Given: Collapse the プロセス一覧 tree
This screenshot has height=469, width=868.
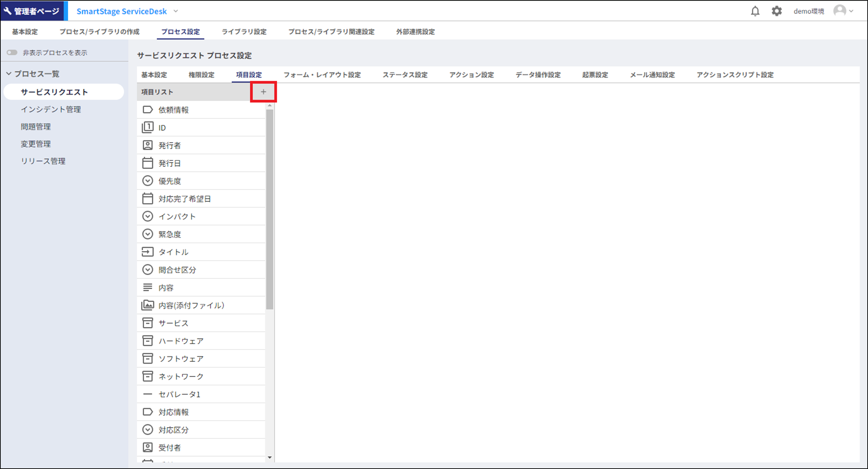Looking at the screenshot, I should click(9, 74).
